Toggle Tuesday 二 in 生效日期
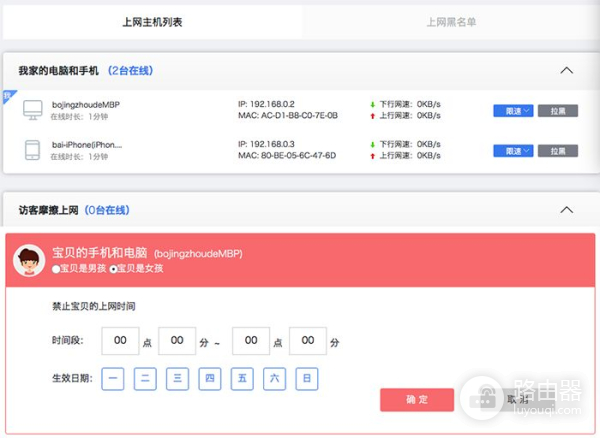Viewport: 600px width, 438px height. [145, 379]
